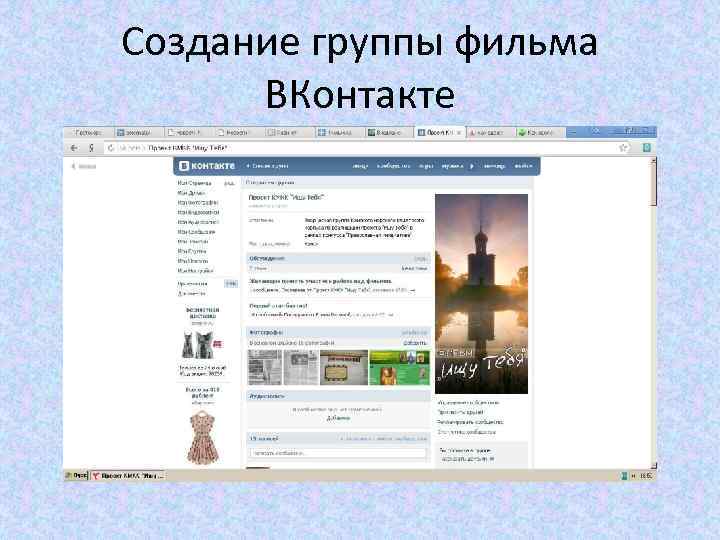Screen dimensions: 720x540
Task: Bookmark page with star icon
Action: click(623, 148)
